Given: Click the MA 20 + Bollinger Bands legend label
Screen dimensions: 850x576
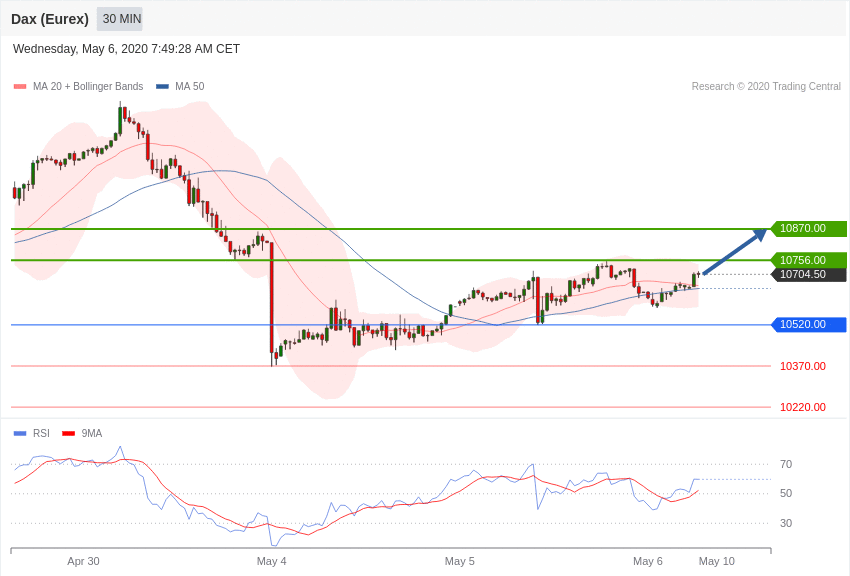Looking at the screenshot, I should tap(88, 87).
